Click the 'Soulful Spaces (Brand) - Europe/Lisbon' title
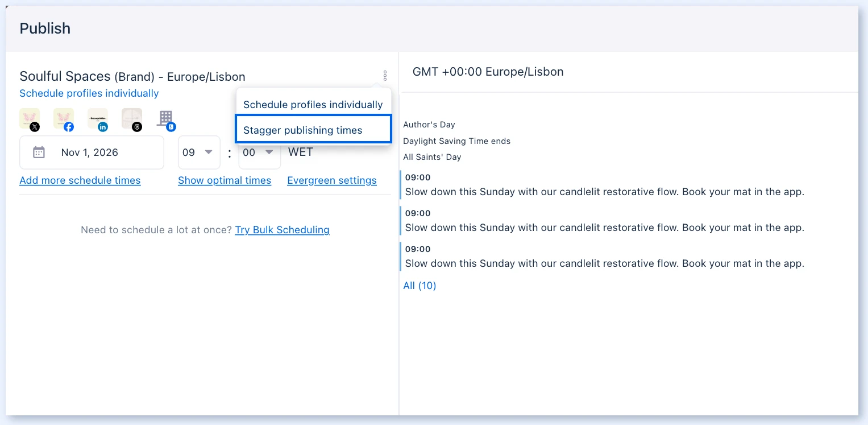The width and height of the screenshot is (868, 425). (132, 76)
